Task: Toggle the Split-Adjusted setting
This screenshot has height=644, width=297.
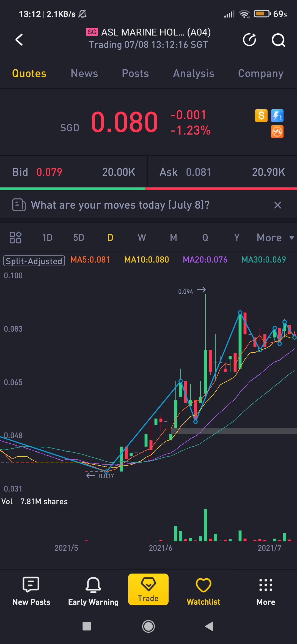Action: point(34,261)
